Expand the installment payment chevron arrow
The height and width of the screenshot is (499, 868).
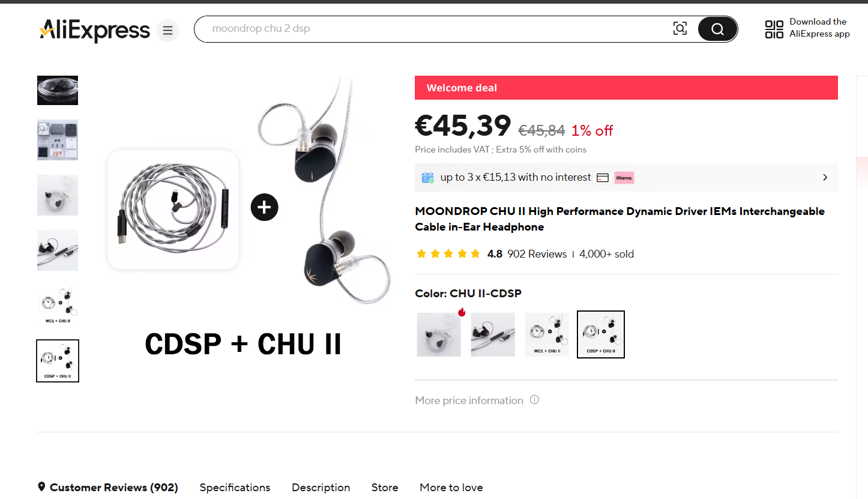825,178
